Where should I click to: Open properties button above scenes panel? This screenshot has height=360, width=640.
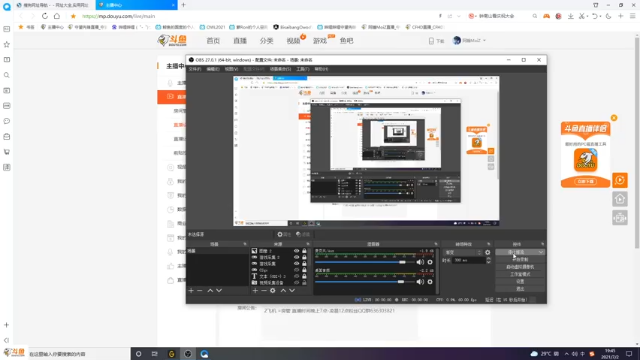(x=284, y=234)
